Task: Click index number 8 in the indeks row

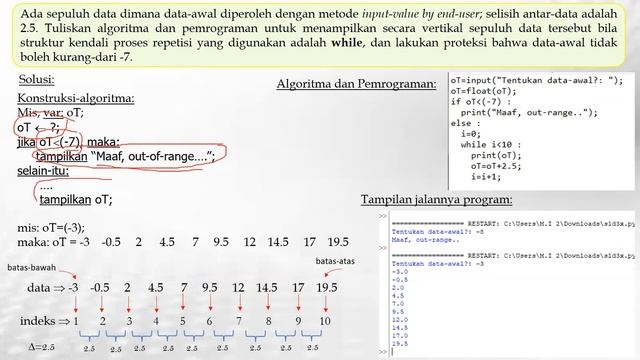Action: 268,321
